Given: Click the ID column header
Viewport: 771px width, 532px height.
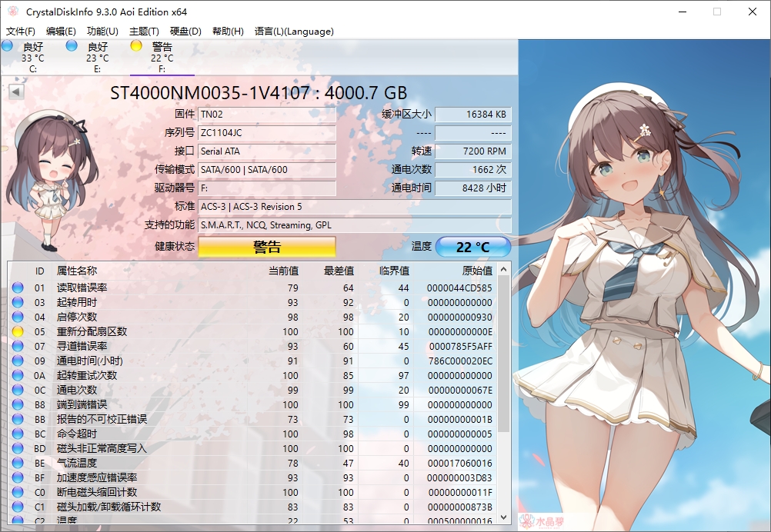Looking at the screenshot, I should (40, 271).
